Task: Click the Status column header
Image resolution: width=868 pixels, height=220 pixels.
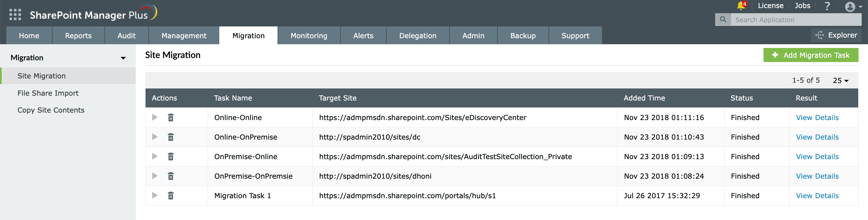Action: click(x=742, y=98)
